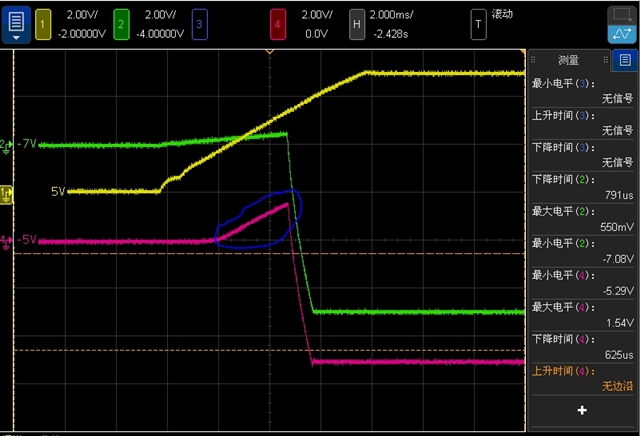
Task: Open the measurement panel menu icon
Action: 624,60
